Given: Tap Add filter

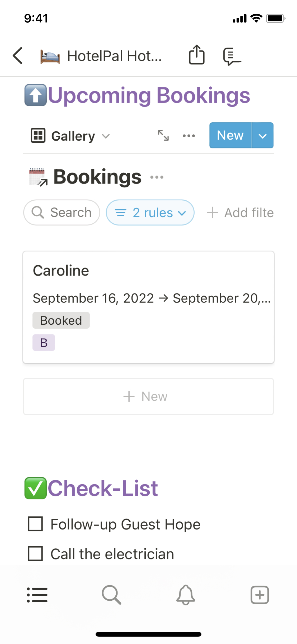Looking at the screenshot, I should tap(240, 213).
